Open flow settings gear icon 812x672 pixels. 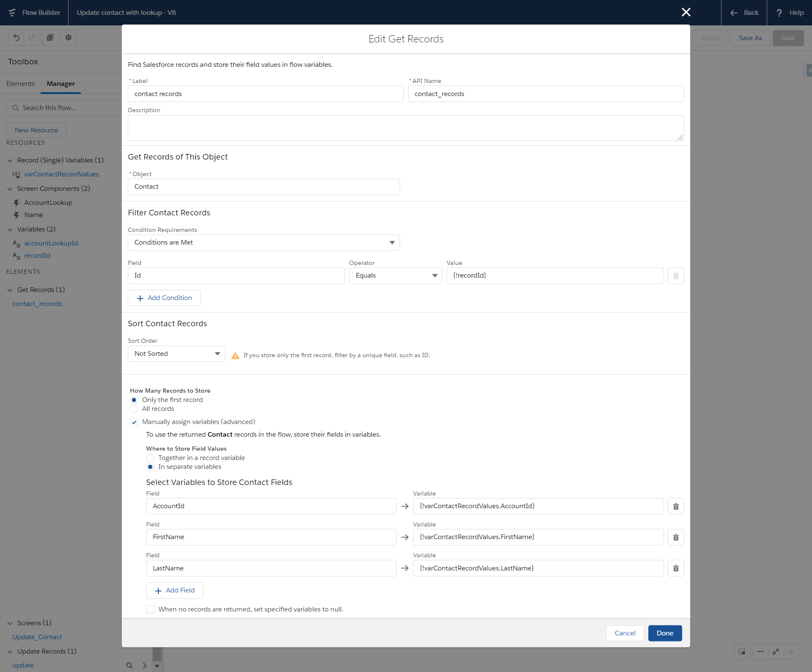69,38
